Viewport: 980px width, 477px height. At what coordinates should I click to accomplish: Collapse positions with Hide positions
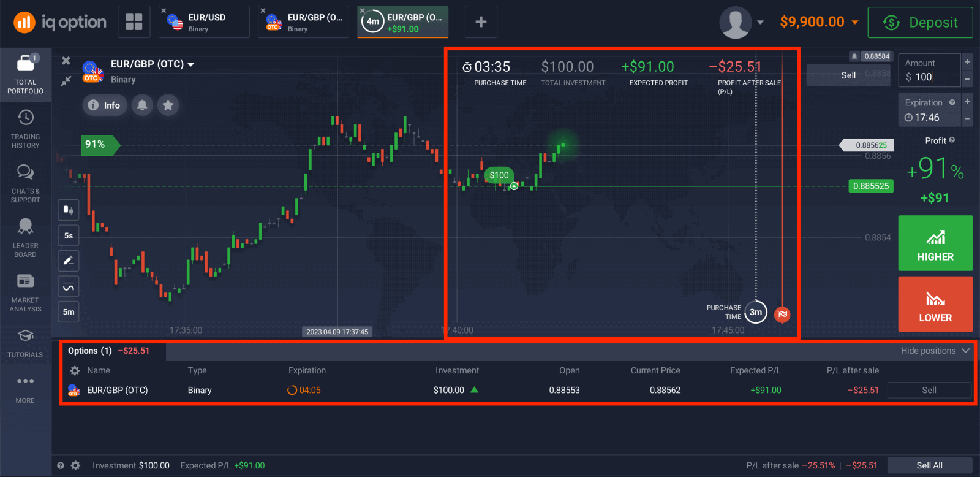935,351
